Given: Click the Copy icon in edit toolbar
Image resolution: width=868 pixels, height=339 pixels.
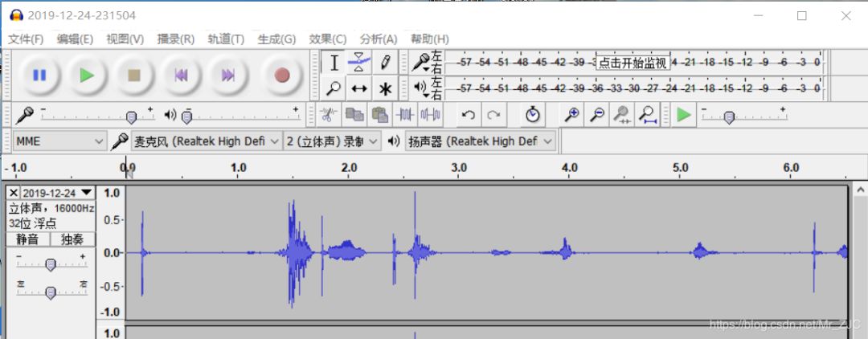Looking at the screenshot, I should [354, 115].
